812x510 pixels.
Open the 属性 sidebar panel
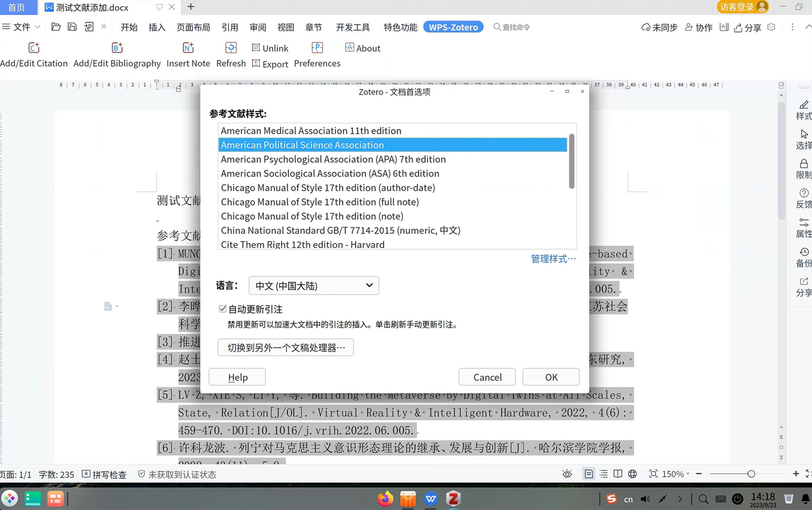click(x=804, y=228)
